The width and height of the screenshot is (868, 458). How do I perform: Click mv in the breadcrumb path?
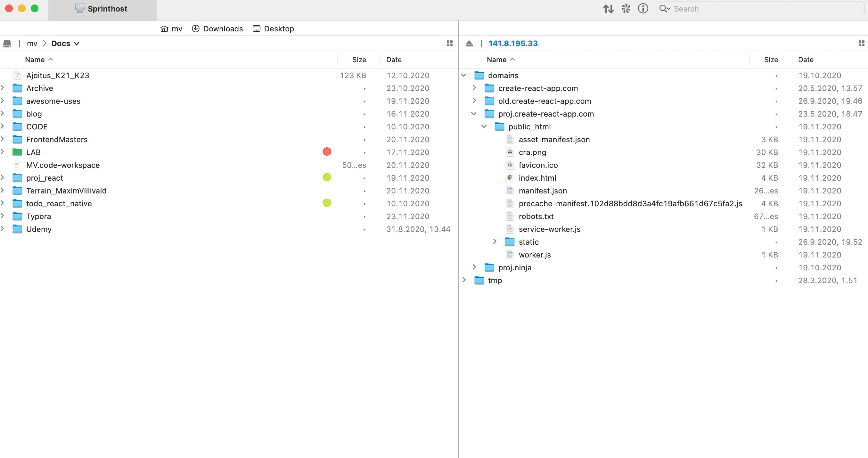tap(32, 44)
